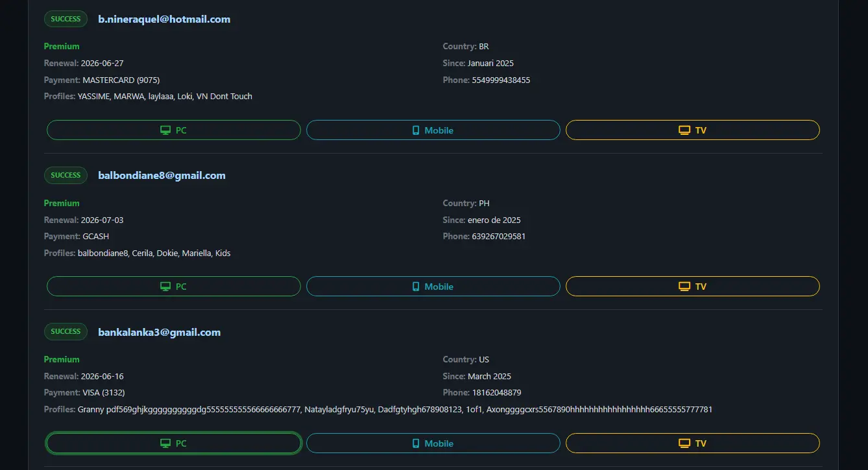Open the TV button for the US account
The image size is (868, 470).
pos(693,443)
